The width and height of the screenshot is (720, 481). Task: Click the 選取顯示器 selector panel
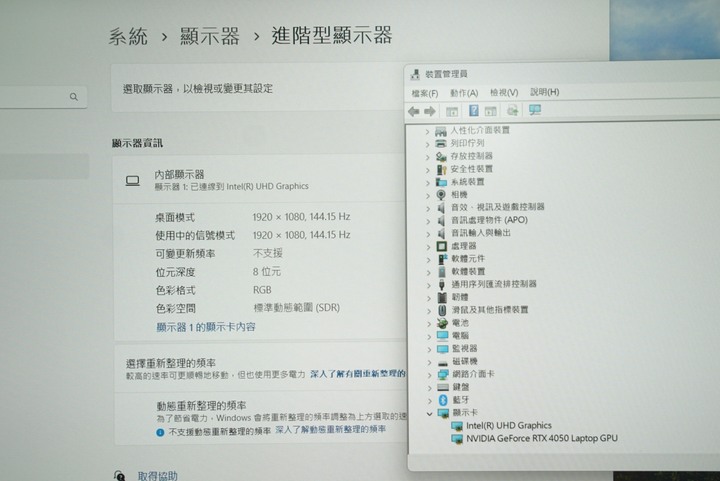pos(257,88)
